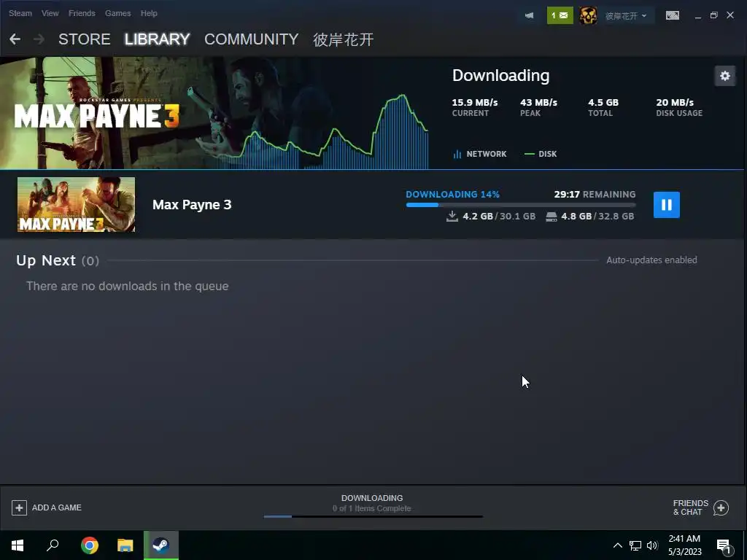Open the Help menu
The height and width of the screenshot is (560, 747).
pyautogui.click(x=149, y=13)
